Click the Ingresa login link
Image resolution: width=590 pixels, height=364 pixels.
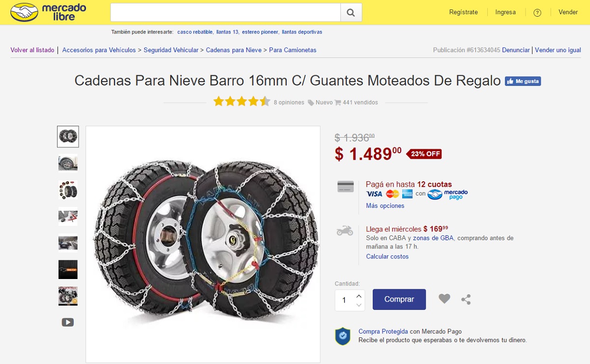tap(505, 12)
